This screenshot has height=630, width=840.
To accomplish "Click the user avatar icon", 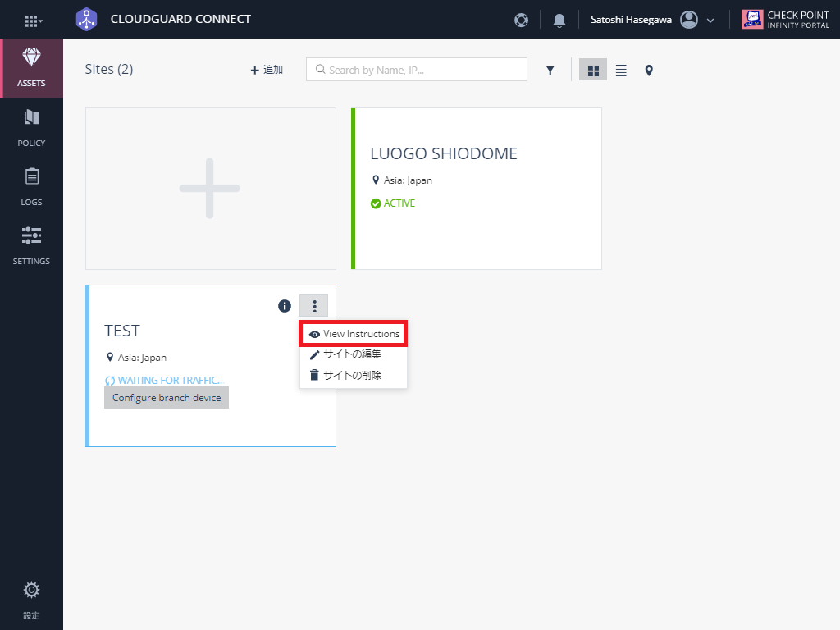I will (689, 20).
